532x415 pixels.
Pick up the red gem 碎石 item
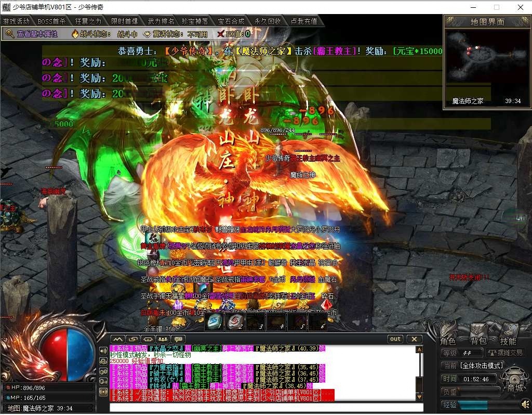click(327, 304)
